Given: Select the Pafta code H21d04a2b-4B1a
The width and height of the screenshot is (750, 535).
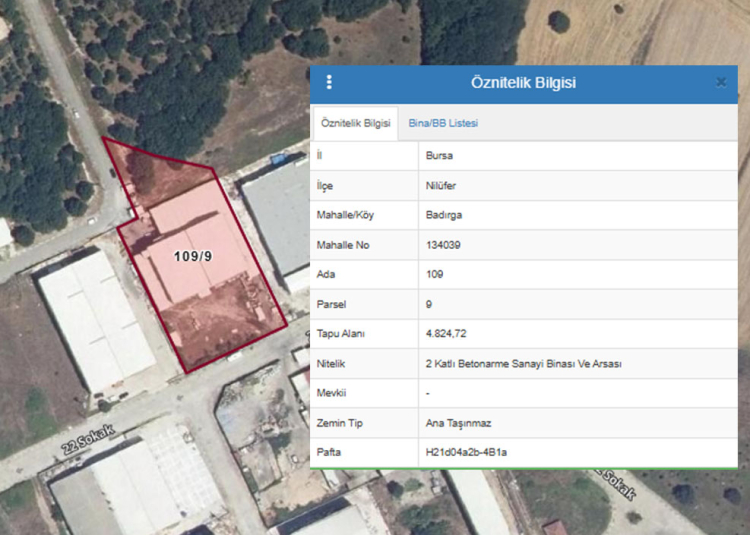Looking at the screenshot, I should [466, 453].
